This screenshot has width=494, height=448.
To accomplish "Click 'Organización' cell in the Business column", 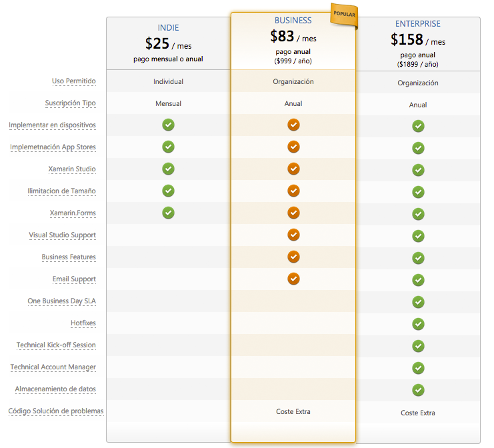I will (293, 81).
